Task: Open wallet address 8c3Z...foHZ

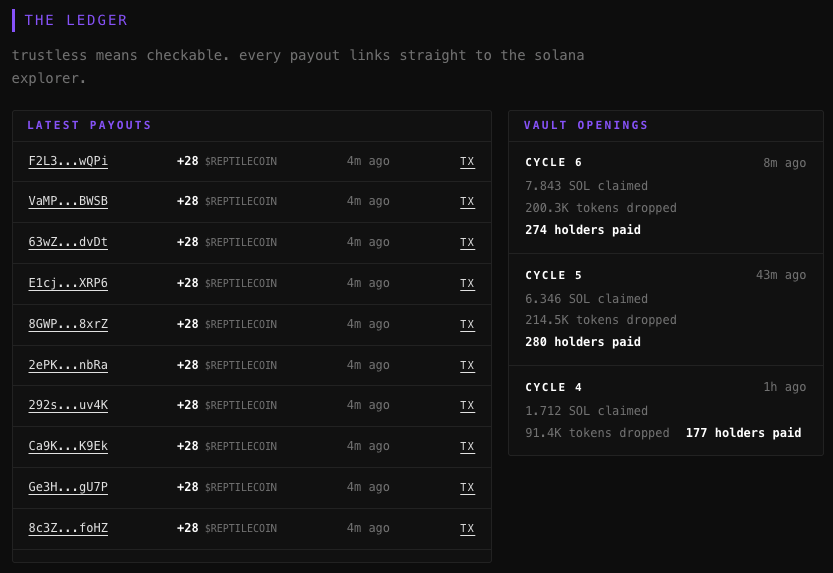Action: (68, 528)
